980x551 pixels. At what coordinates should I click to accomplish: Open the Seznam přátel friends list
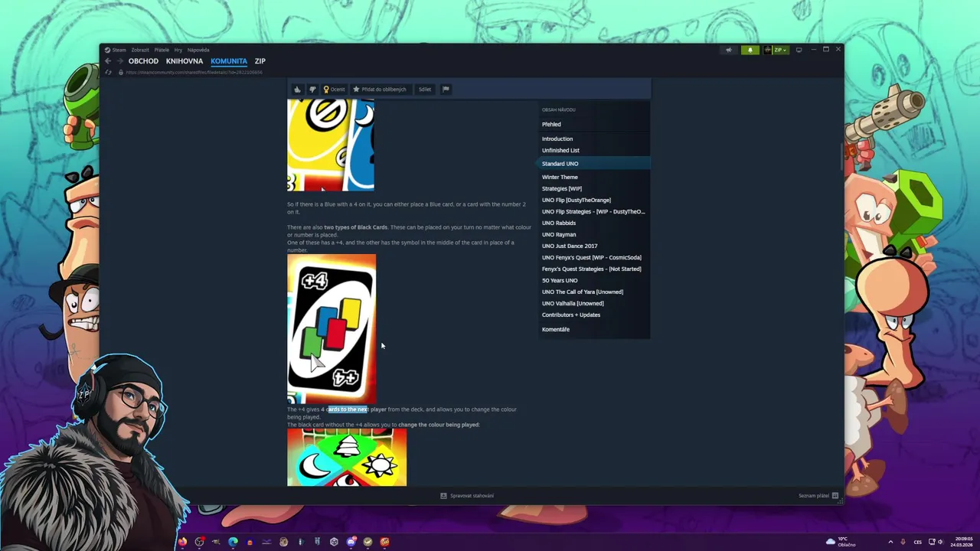tap(818, 496)
